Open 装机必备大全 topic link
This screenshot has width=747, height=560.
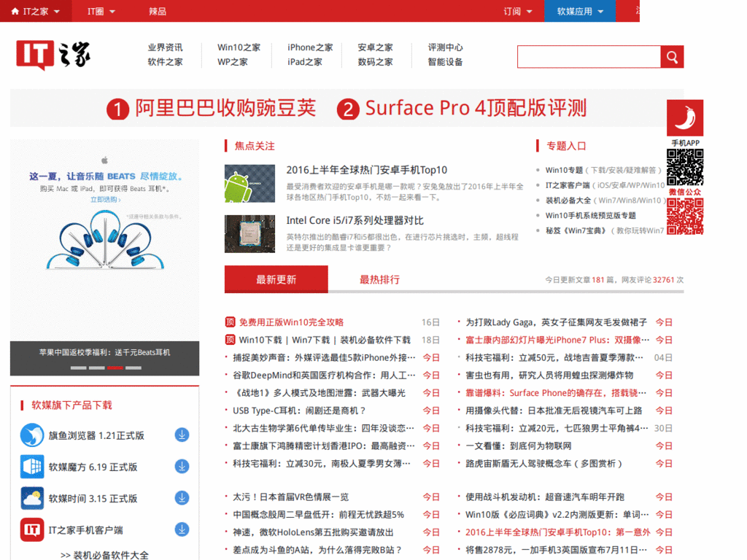pyautogui.click(x=568, y=201)
